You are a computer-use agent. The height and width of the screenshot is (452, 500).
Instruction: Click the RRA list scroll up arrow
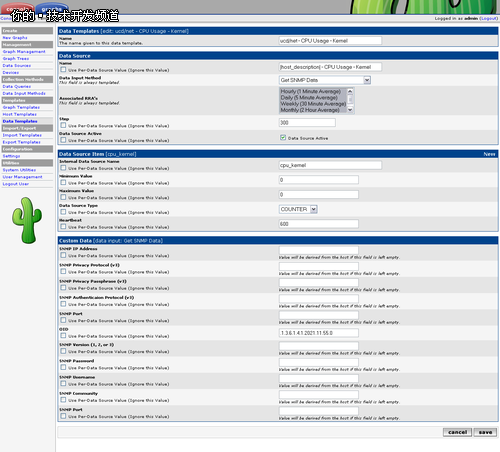point(350,91)
